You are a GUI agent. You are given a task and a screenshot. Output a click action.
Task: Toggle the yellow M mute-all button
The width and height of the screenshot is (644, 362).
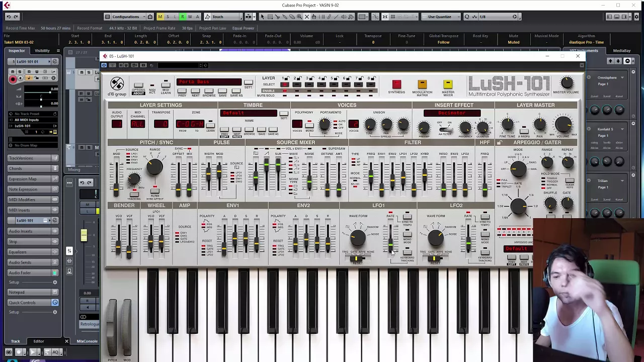click(160, 17)
